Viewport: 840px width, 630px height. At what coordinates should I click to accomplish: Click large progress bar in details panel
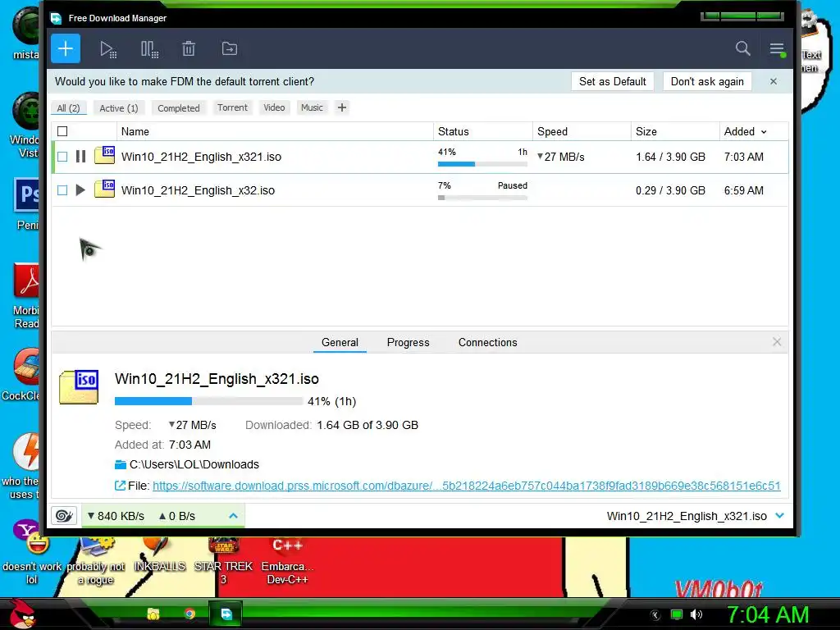click(209, 401)
